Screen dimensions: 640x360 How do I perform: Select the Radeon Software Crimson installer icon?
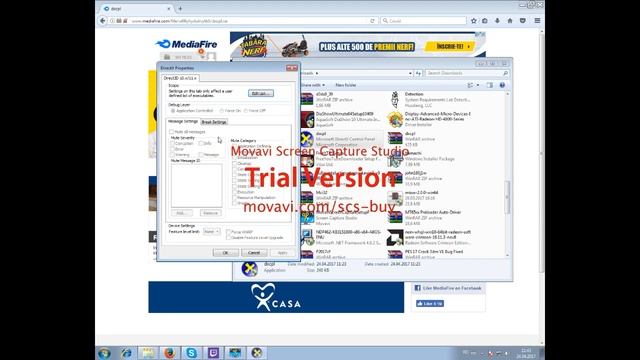pyautogui.click(x=395, y=237)
